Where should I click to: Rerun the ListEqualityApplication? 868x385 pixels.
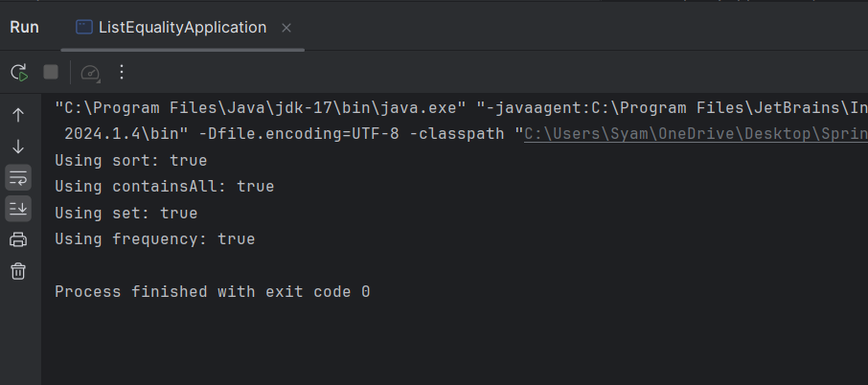click(x=19, y=72)
